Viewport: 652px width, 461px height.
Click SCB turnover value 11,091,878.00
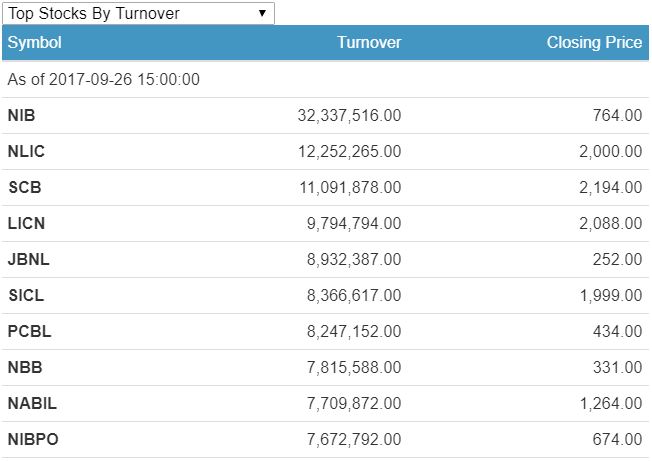349,188
